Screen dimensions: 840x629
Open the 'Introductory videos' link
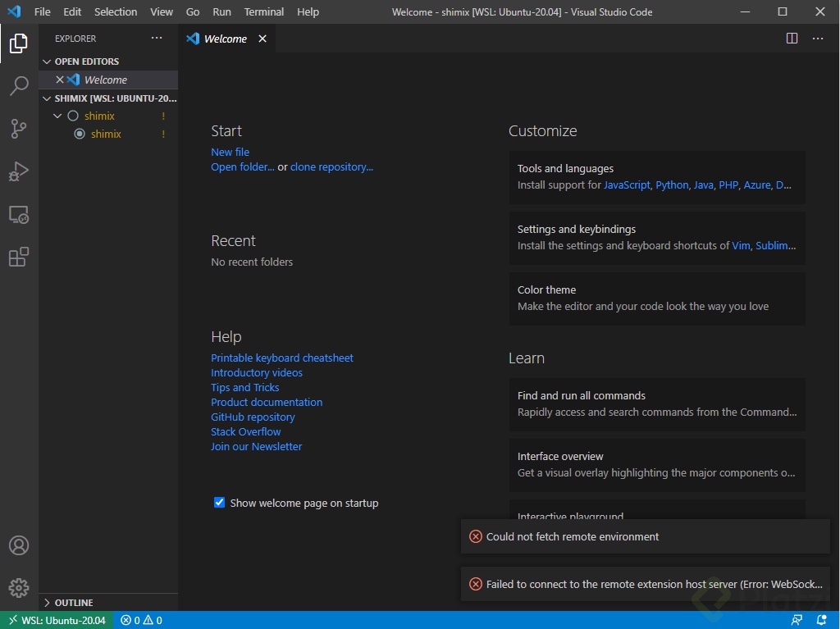click(257, 373)
